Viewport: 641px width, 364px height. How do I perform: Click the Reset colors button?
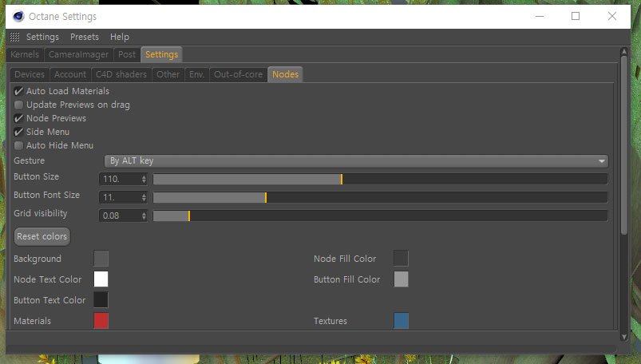42,236
